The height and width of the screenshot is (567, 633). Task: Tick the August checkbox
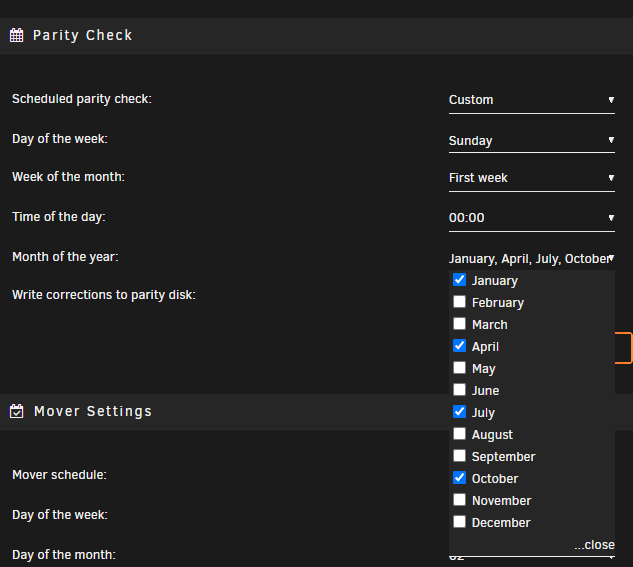click(x=459, y=434)
